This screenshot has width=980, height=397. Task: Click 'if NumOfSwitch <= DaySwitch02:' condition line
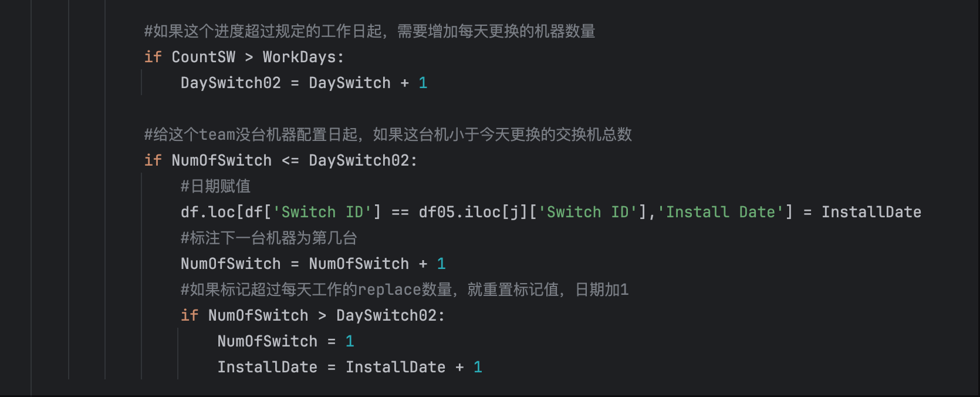pyautogui.click(x=281, y=160)
